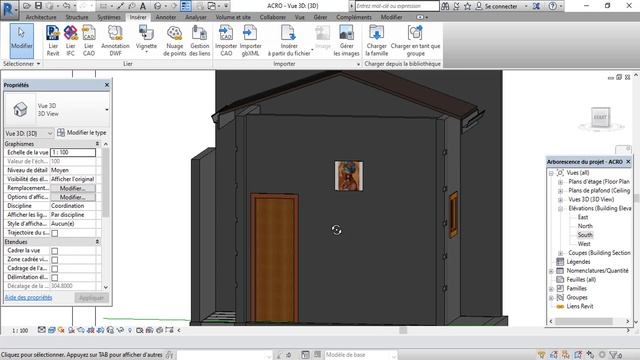Screen dimensions: 640x360
Task: Expand Coupes (Building Section) node
Action: click(x=560, y=253)
